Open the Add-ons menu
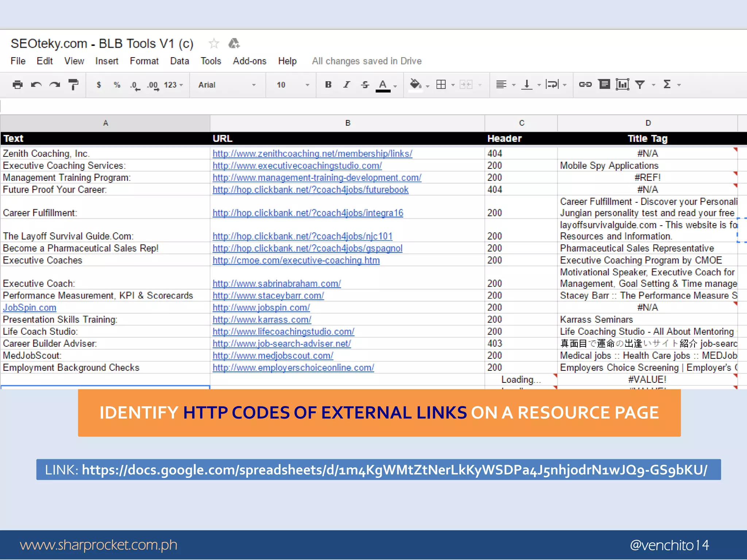The width and height of the screenshot is (747, 560). 249,61
